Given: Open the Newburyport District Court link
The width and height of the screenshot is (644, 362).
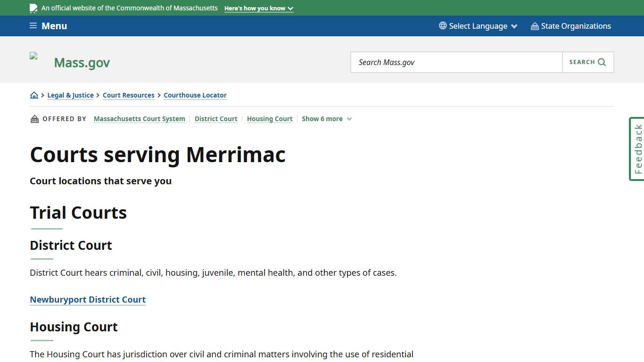Looking at the screenshot, I should [x=88, y=299].
